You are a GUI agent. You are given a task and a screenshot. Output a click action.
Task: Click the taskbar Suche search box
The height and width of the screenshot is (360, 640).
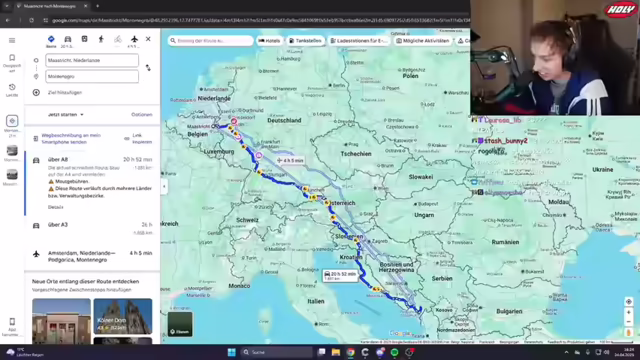click(276, 352)
